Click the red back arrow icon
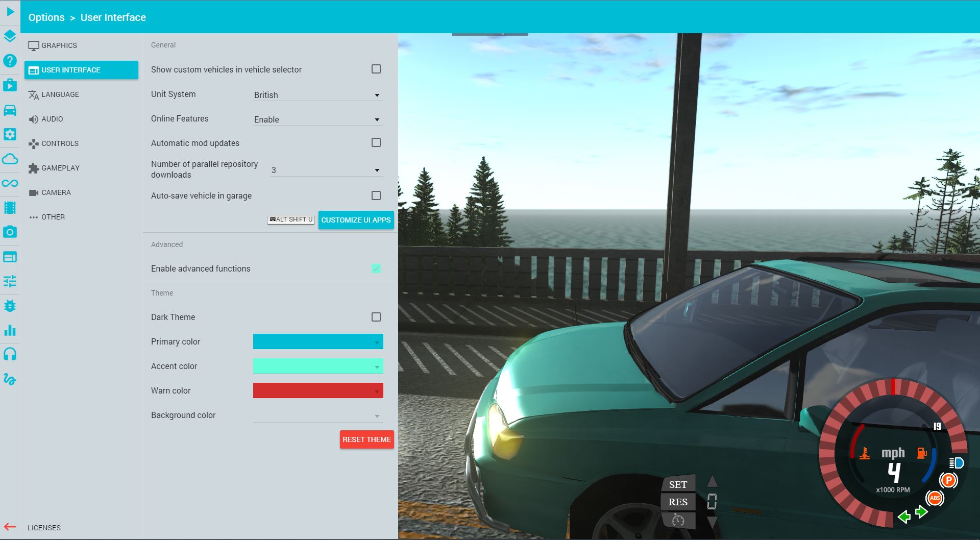This screenshot has height=540, width=980. pyautogui.click(x=10, y=527)
